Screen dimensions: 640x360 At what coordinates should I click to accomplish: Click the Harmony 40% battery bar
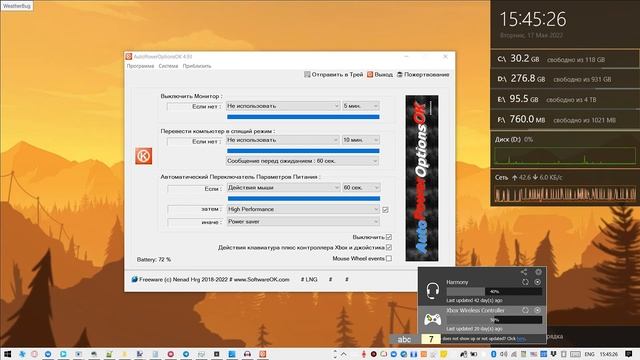(494, 291)
